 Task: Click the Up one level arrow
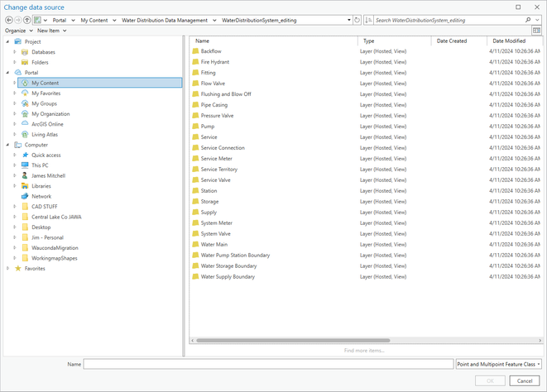(x=26, y=20)
